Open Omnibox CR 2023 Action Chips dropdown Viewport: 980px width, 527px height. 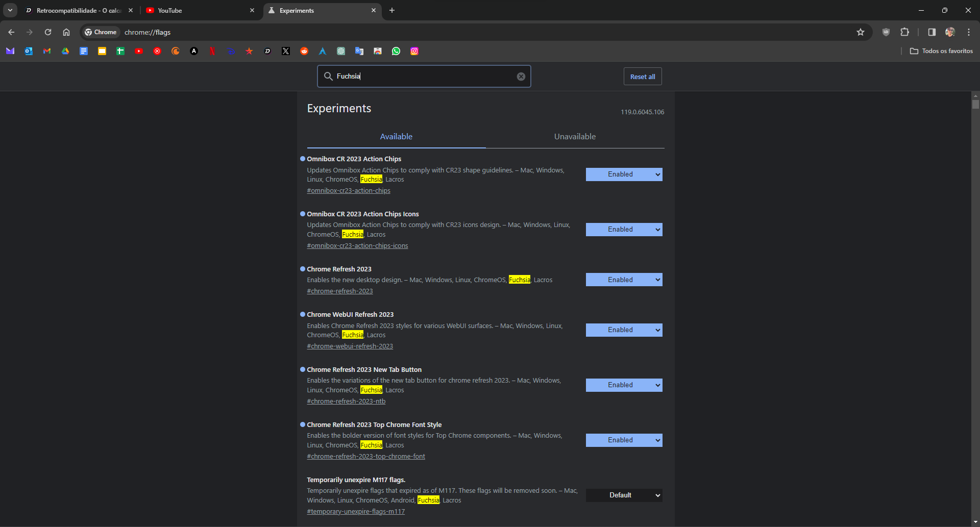point(624,174)
